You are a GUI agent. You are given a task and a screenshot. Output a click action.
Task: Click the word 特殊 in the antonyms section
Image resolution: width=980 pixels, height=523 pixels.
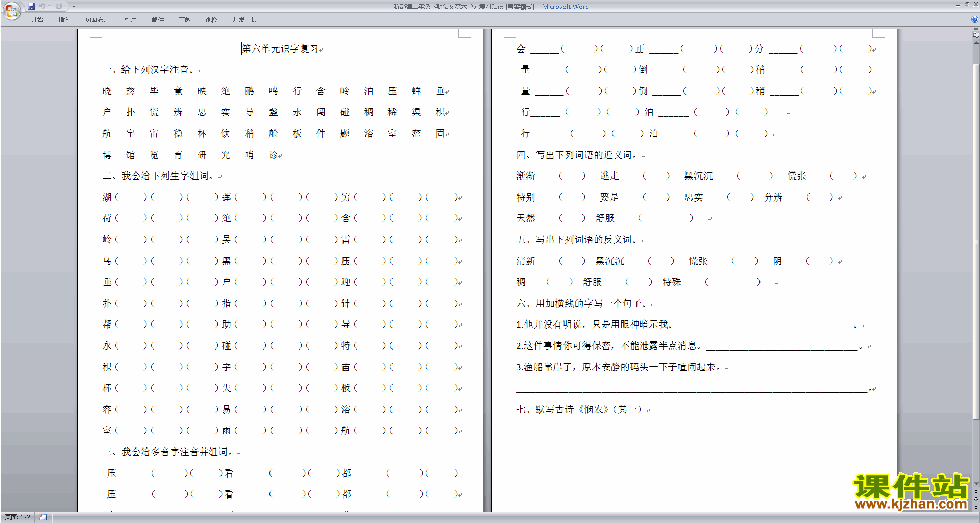672,282
